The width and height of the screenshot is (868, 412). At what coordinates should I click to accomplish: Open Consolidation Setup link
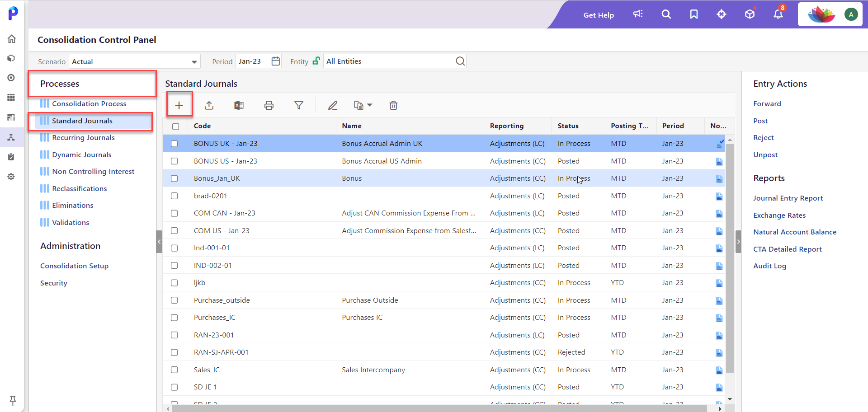point(74,266)
